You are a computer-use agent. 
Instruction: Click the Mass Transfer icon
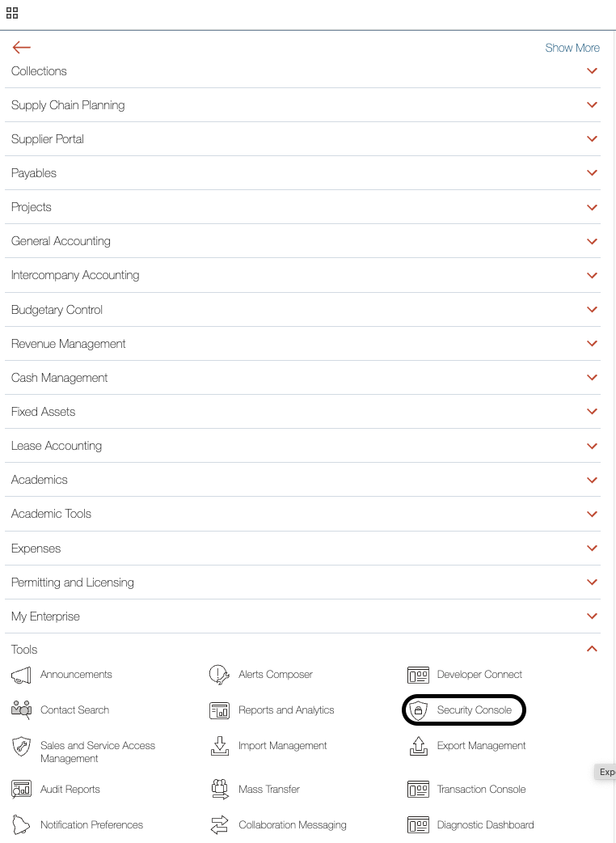(x=219, y=790)
